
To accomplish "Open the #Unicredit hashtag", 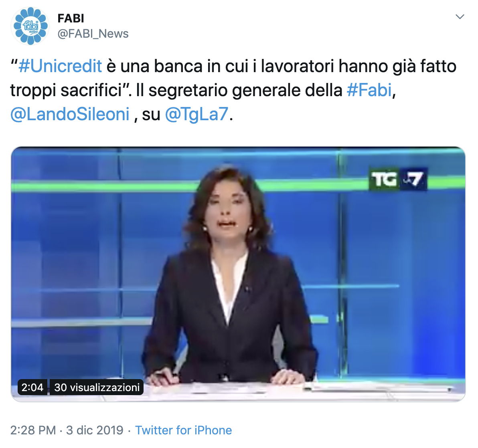I will point(60,66).
